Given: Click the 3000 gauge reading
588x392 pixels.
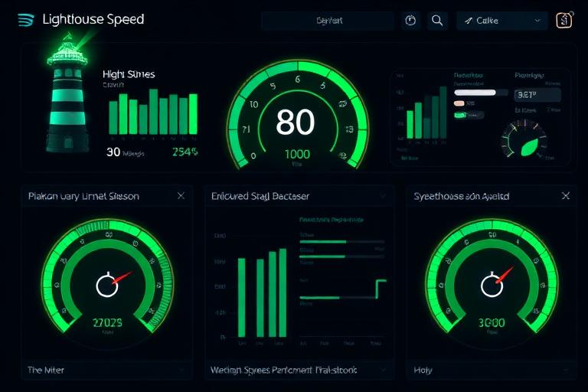Looking at the screenshot, I should pos(492,322).
